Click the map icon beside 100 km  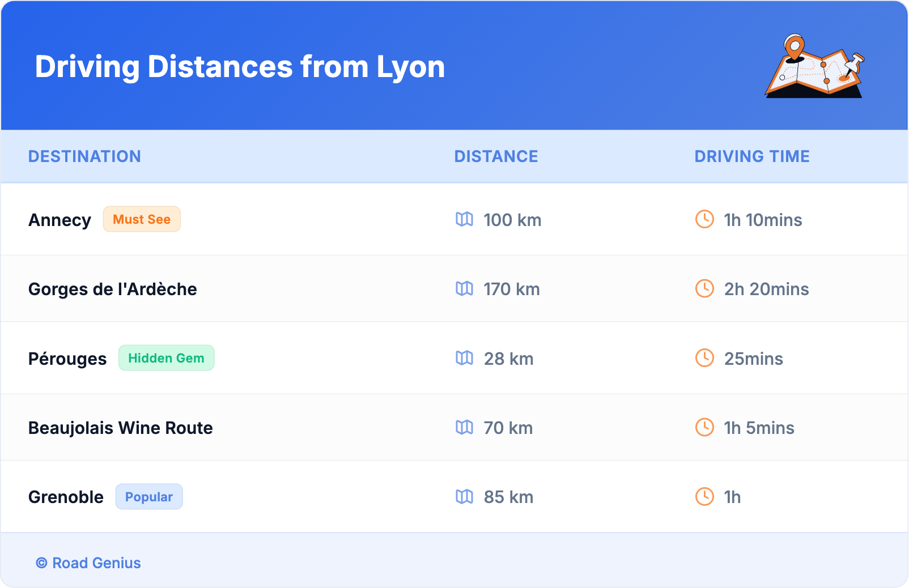pyautogui.click(x=464, y=219)
